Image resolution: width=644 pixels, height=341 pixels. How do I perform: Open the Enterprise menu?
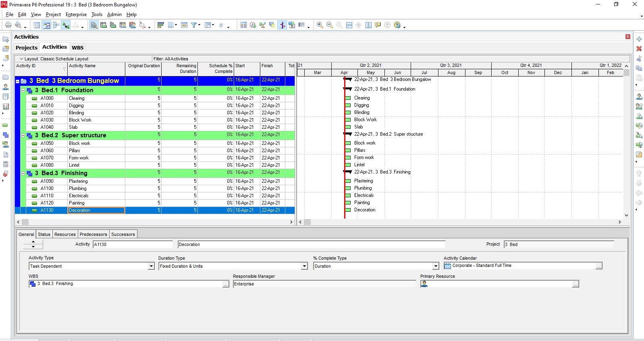click(x=76, y=14)
